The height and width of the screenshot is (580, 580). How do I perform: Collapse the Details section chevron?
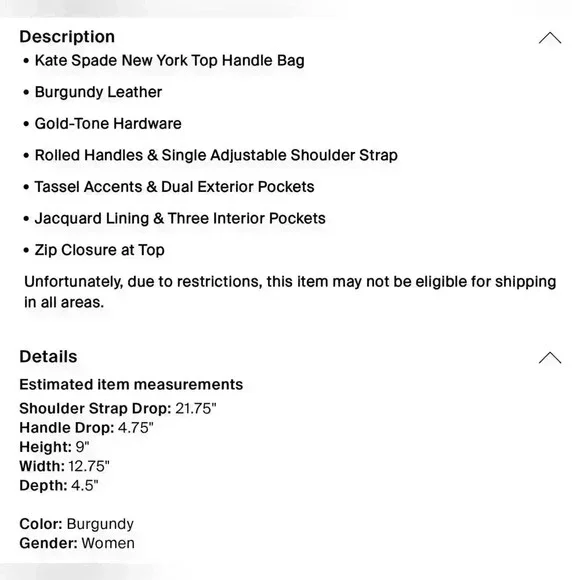click(x=550, y=357)
